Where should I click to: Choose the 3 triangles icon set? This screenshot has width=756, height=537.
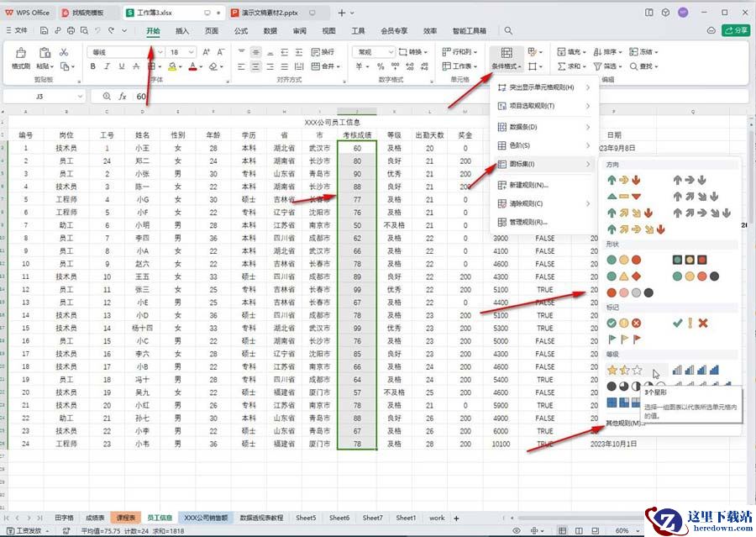click(x=624, y=197)
